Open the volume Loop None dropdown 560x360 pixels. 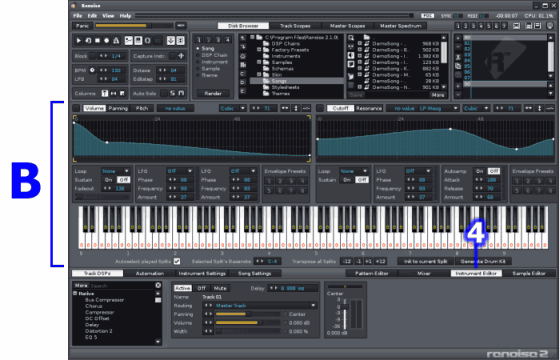(x=115, y=171)
